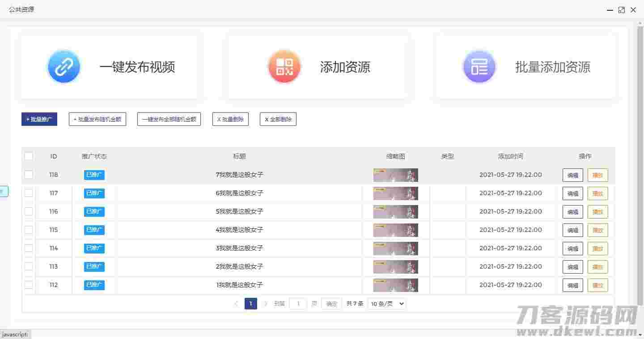Click the previous page arrow in pagination

click(x=236, y=303)
